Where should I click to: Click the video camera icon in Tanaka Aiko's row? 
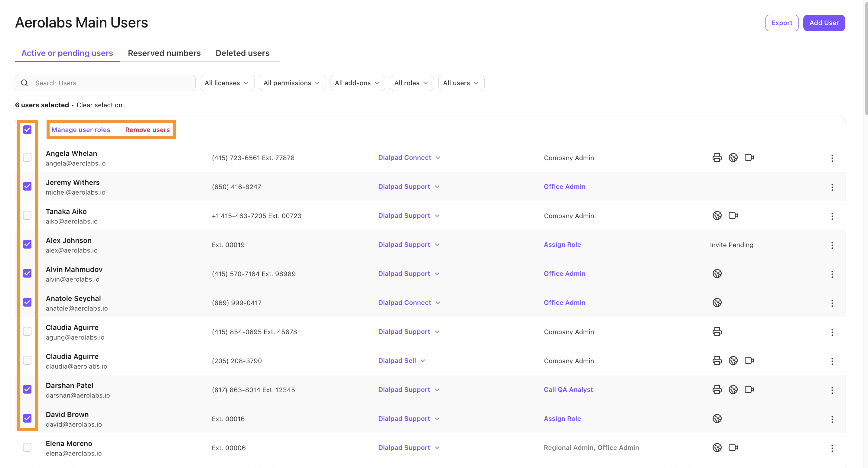[733, 215]
